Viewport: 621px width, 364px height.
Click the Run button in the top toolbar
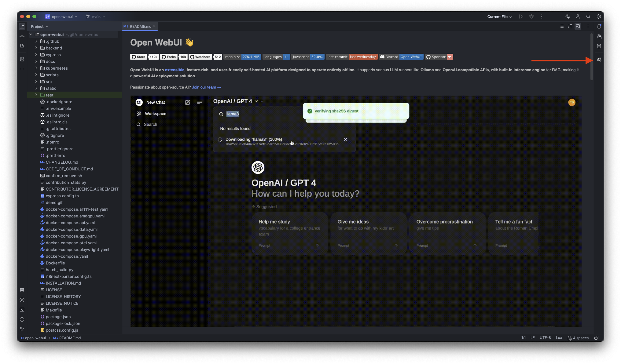pos(521,16)
